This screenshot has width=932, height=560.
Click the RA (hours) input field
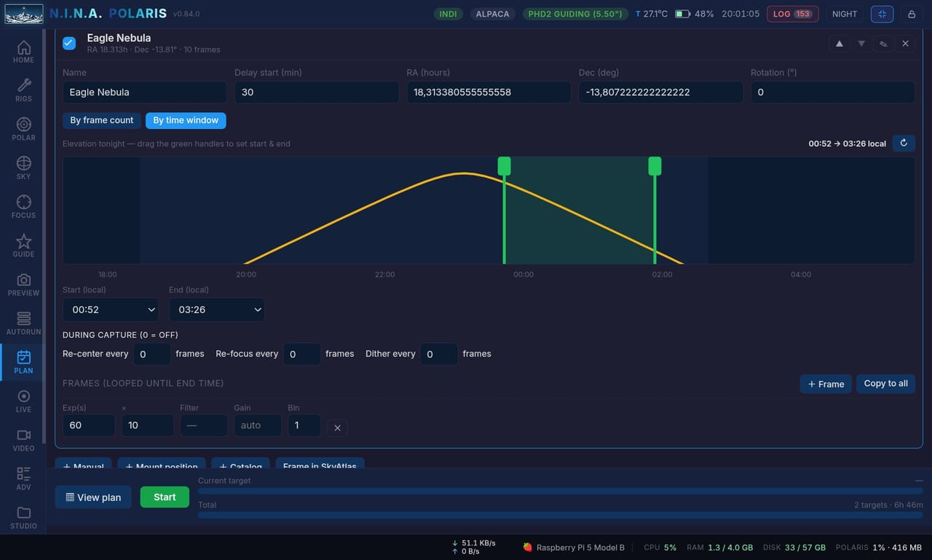pos(489,92)
